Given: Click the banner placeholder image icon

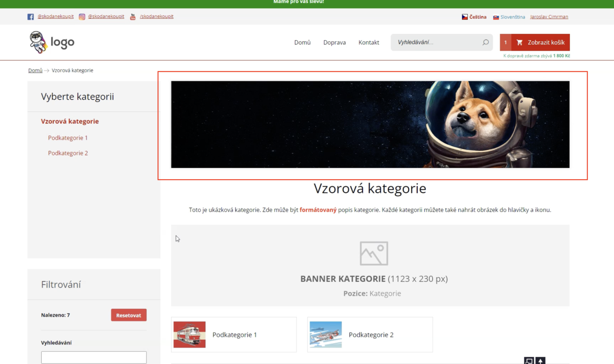Looking at the screenshot, I should [374, 253].
